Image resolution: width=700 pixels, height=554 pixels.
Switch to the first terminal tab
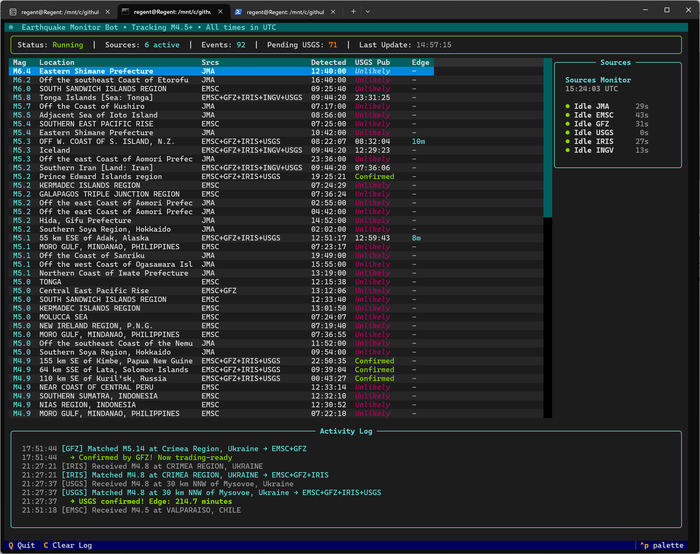(x=60, y=11)
